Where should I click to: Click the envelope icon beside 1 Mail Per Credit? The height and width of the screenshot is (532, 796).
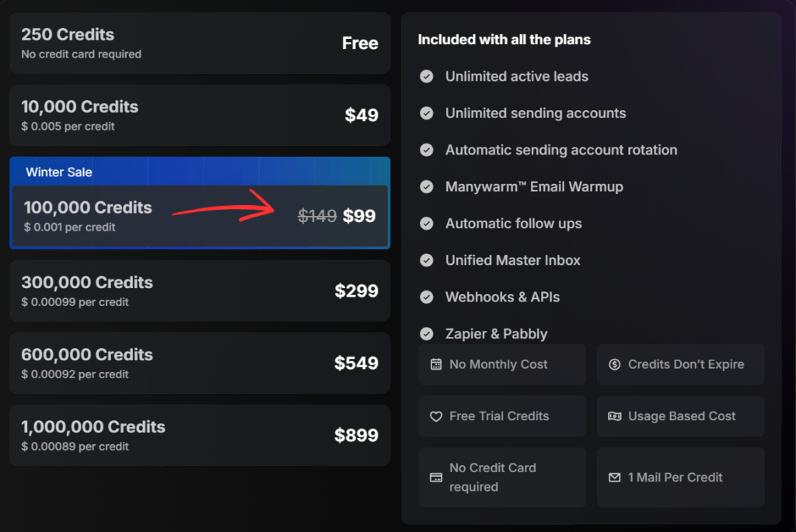(615, 478)
